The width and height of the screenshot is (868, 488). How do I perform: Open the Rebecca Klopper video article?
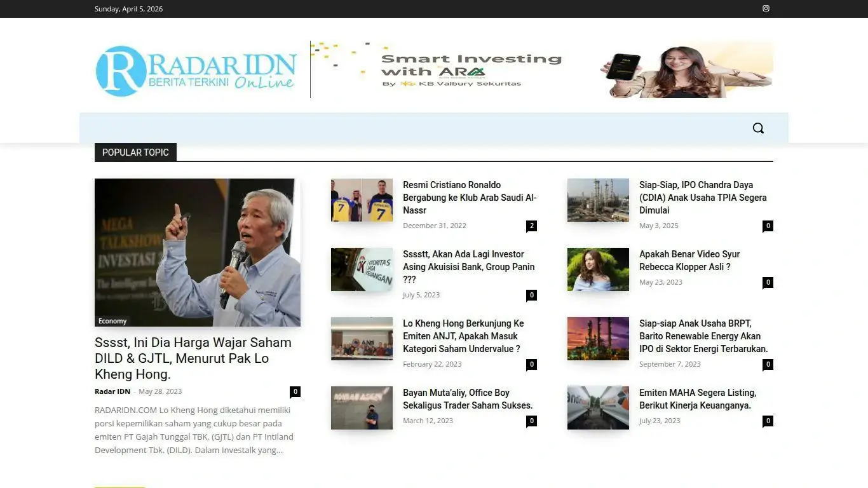(689, 261)
